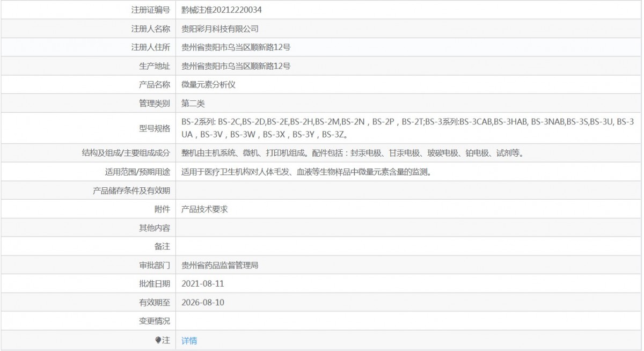Click the 审批部门 label
Viewport: 644px width, 351px height.
point(155,265)
